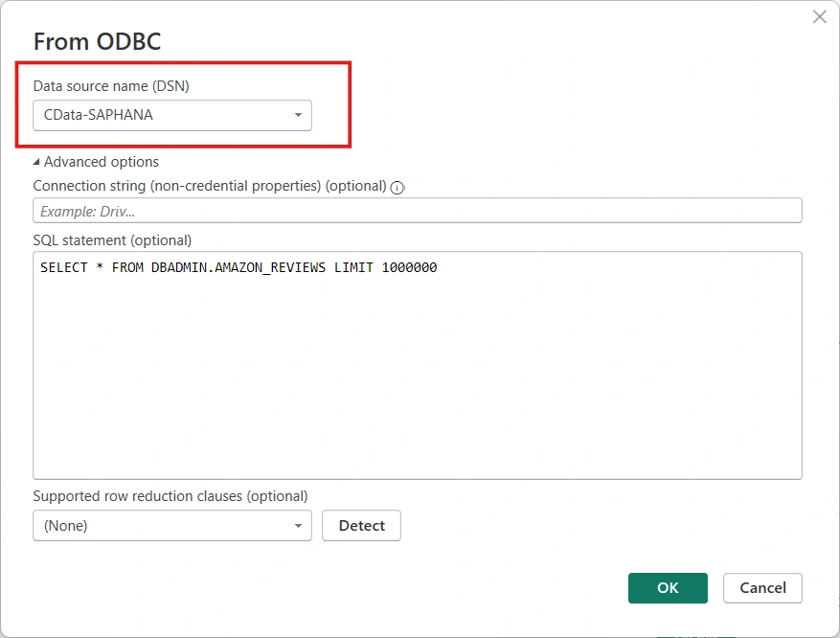Close the From ODBC dialog
Screen dimensions: 840x638
coord(819,17)
